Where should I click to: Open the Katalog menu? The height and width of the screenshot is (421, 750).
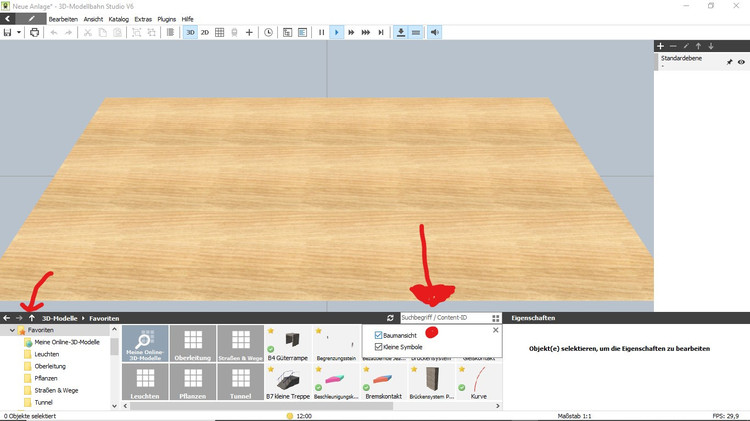(118, 19)
